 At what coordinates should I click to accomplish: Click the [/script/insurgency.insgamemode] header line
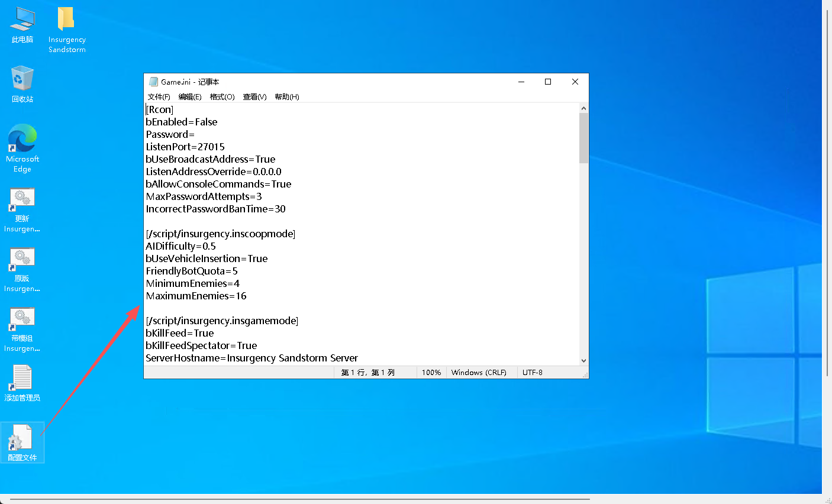point(222,321)
